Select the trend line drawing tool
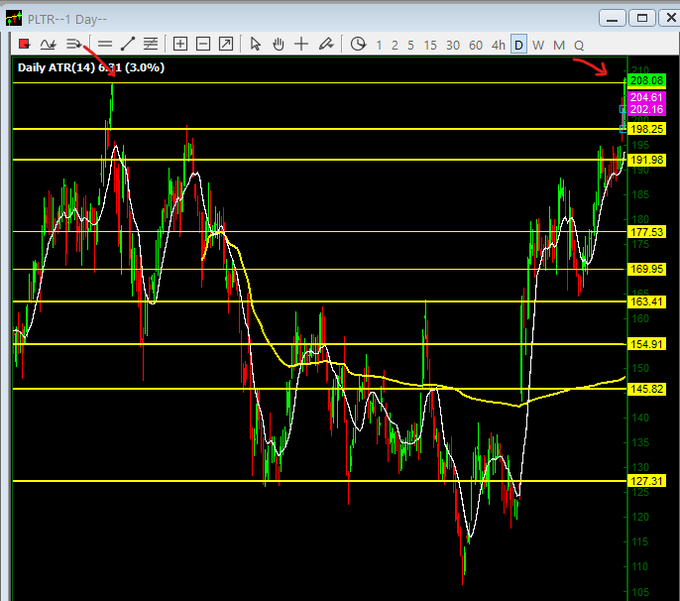This screenshot has width=680, height=601. pos(128,44)
